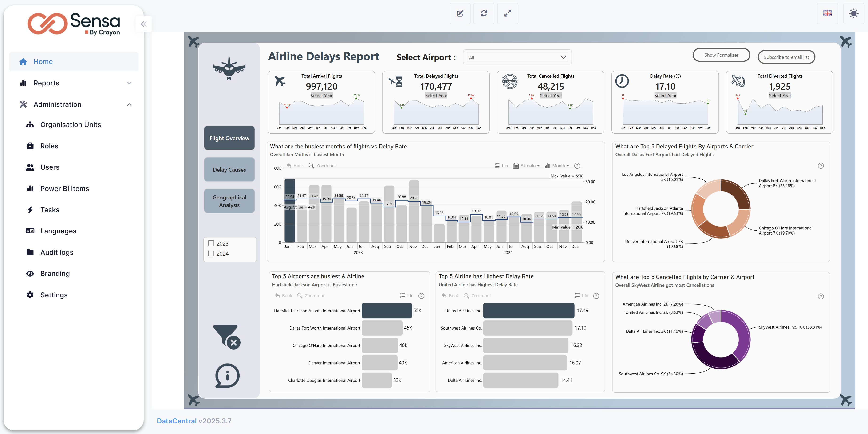The height and width of the screenshot is (434, 868).
Task: Click Subscribe to email list button
Action: click(786, 57)
